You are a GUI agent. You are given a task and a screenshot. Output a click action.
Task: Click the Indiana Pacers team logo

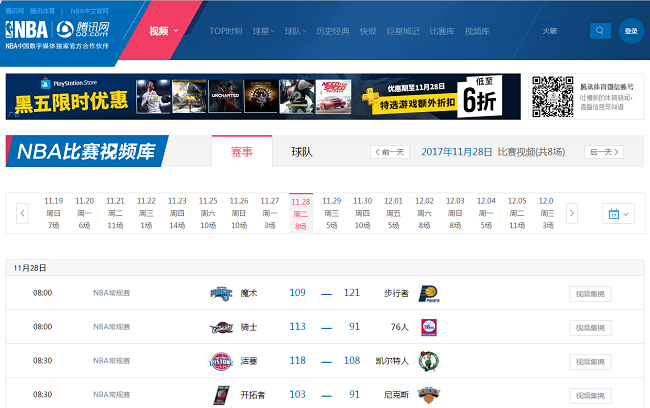coord(427,294)
